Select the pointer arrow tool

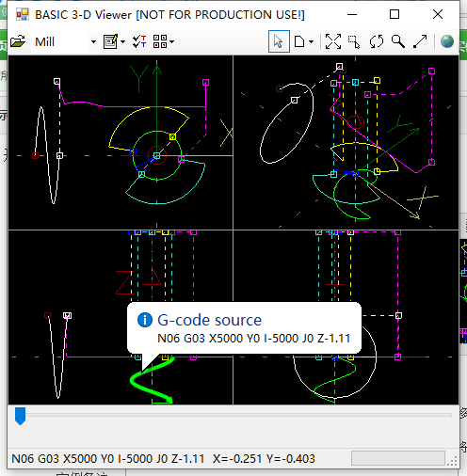click(x=279, y=41)
